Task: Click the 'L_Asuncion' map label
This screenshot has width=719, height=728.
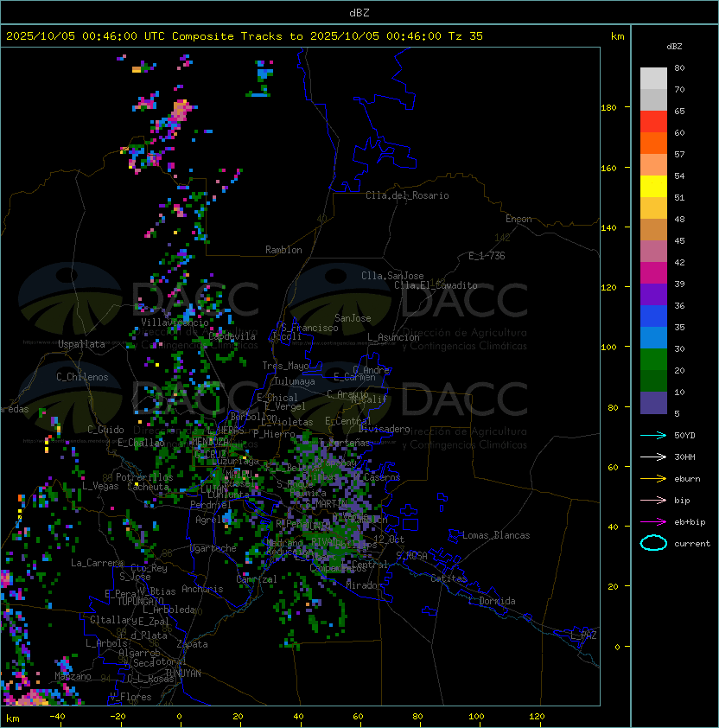Action: point(393,337)
